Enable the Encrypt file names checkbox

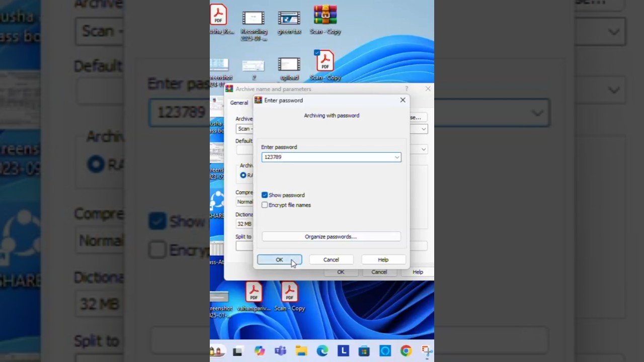click(265, 205)
